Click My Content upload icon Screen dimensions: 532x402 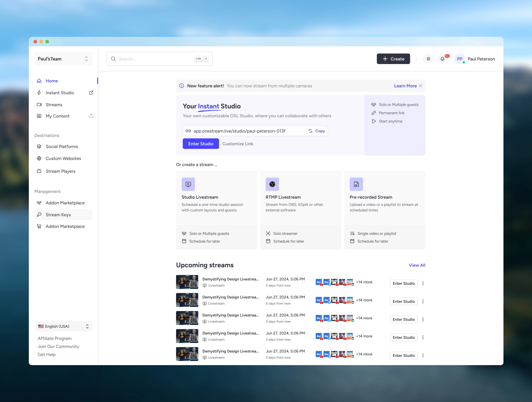tap(91, 116)
